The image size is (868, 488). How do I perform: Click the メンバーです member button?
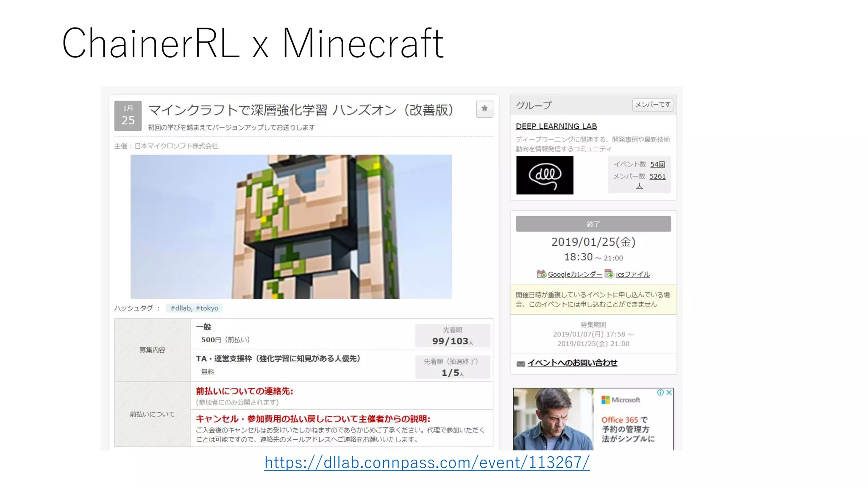coord(653,105)
